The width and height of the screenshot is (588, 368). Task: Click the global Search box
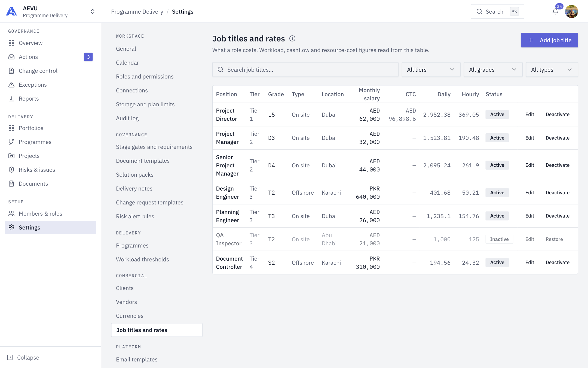tap(497, 11)
